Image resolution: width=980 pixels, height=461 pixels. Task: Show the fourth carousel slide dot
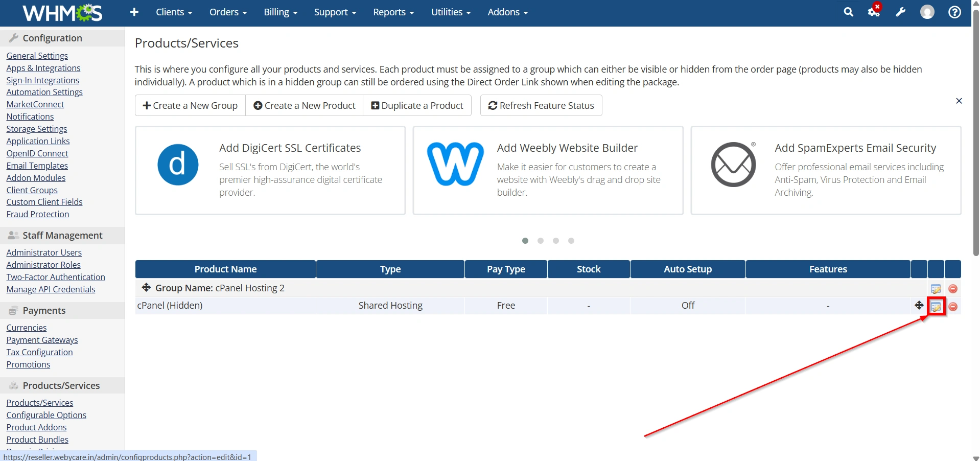coord(571,241)
